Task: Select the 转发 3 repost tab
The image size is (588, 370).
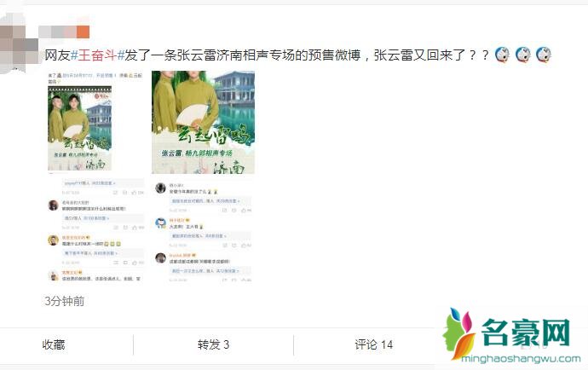Action: pos(213,344)
